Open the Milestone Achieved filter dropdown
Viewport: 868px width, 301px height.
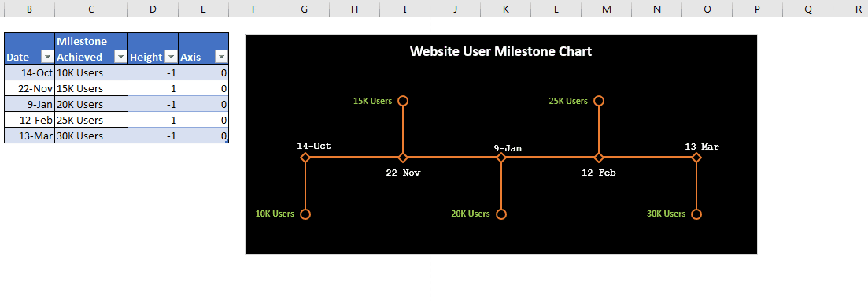pyautogui.click(x=120, y=57)
